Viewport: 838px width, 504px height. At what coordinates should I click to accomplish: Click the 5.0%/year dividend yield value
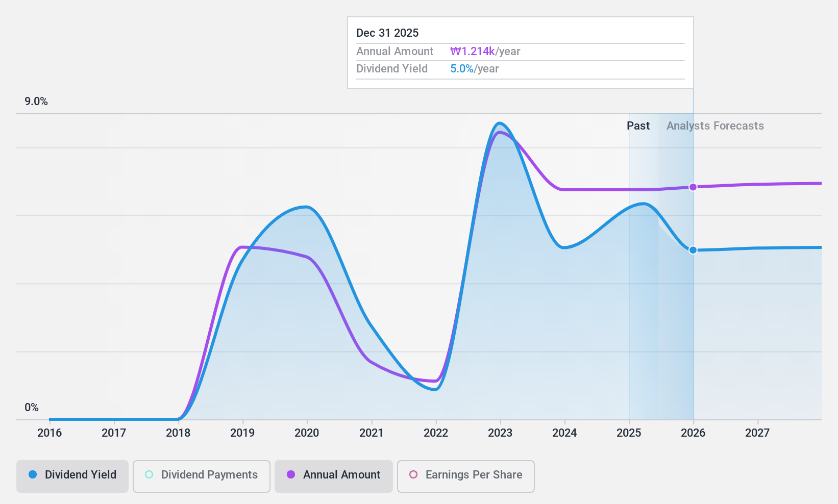(x=475, y=69)
